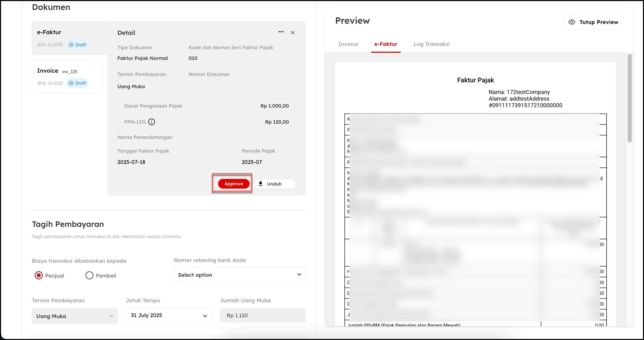Click the clock icon beside e-Faktur date

39,45
